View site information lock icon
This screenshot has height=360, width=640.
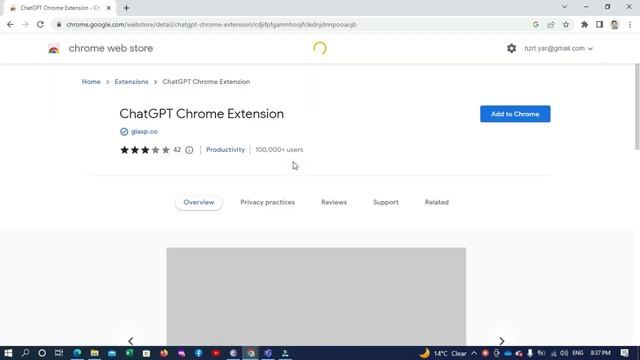tap(59, 24)
